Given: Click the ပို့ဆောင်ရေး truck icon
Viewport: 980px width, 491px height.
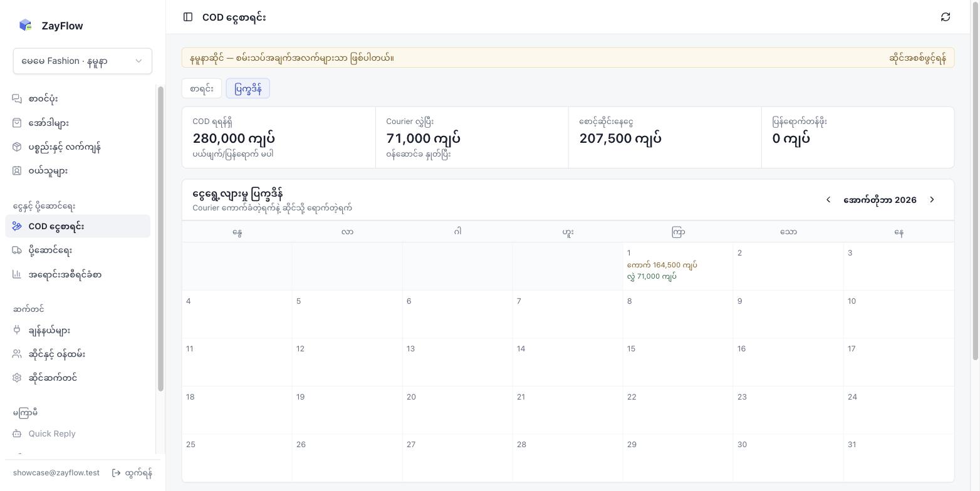Looking at the screenshot, I should tap(17, 250).
